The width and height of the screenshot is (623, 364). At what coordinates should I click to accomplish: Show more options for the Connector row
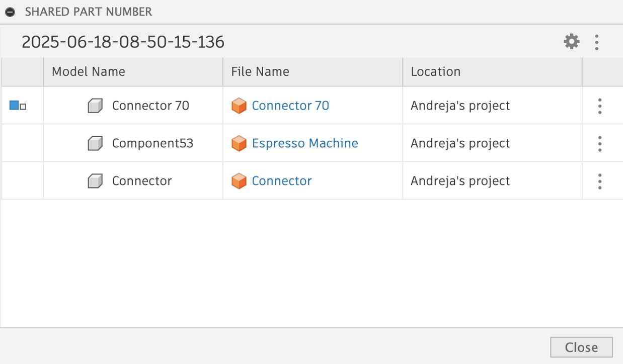(599, 181)
